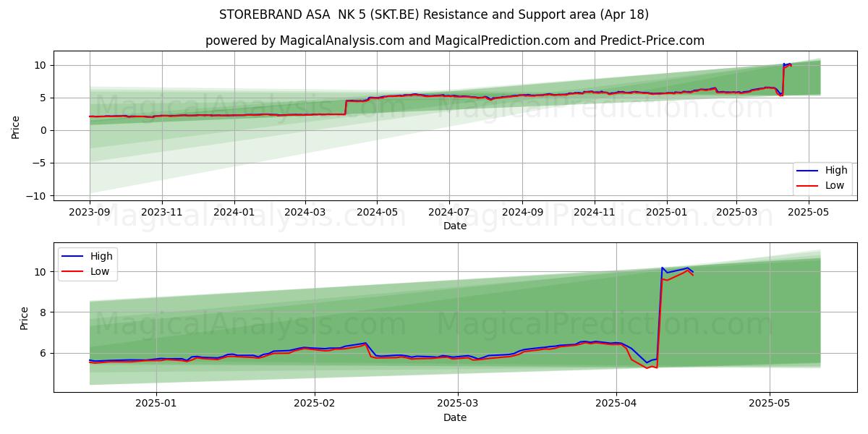Click the '2024-07' date tick label

pos(448,213)
